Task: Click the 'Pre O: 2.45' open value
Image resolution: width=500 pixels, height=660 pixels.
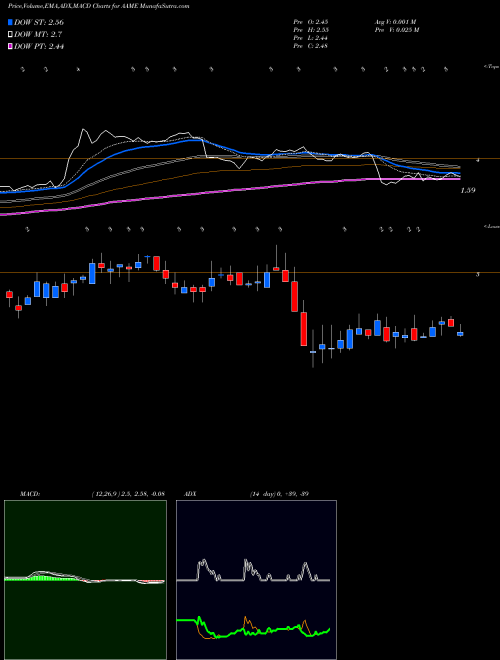Action: pos(311,22)
